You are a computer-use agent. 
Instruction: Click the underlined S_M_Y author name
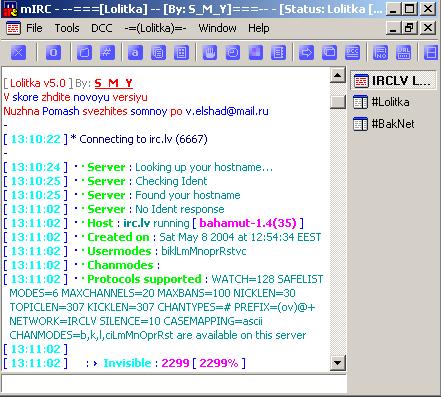(x=114, y=83)
